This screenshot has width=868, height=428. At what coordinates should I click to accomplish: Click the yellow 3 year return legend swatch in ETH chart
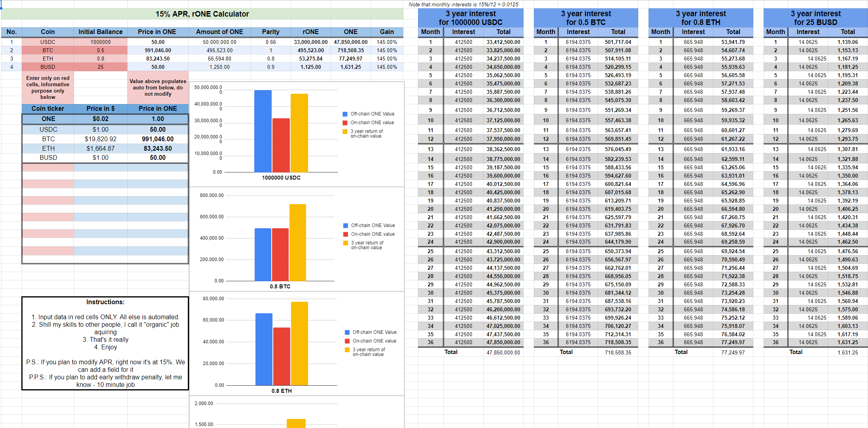coord(347,350)
